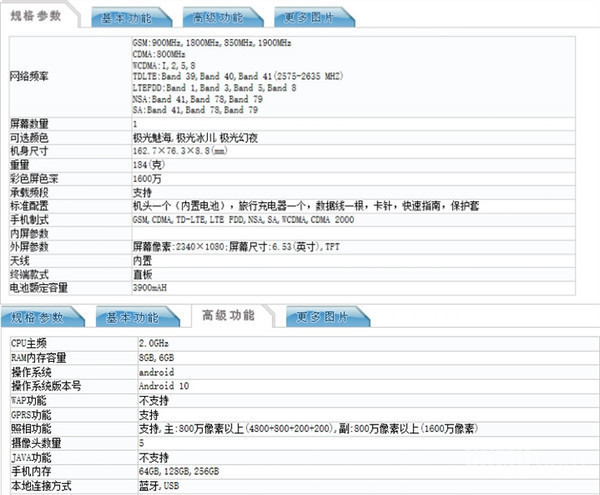Select the lowercase android value
Image resolution: width=600 pixels, height=495 pixels.
157,372
